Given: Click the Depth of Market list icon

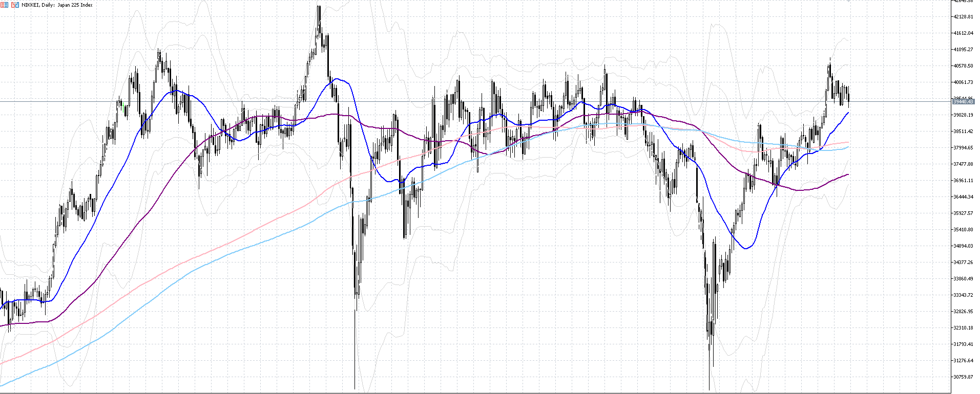Looking at the screenshot, I should coord(4,5).
